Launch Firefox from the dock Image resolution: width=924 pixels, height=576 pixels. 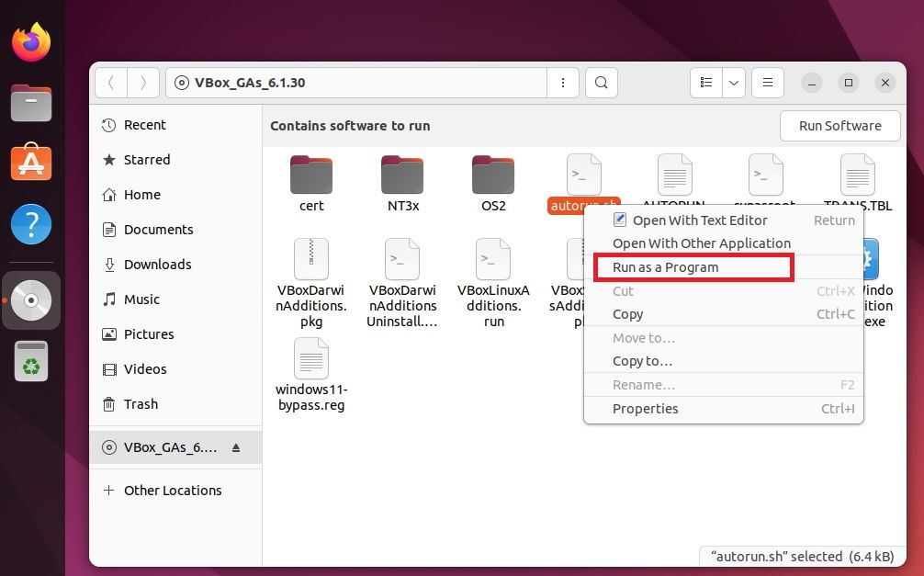pyautogui.click(x=31, y=41)
